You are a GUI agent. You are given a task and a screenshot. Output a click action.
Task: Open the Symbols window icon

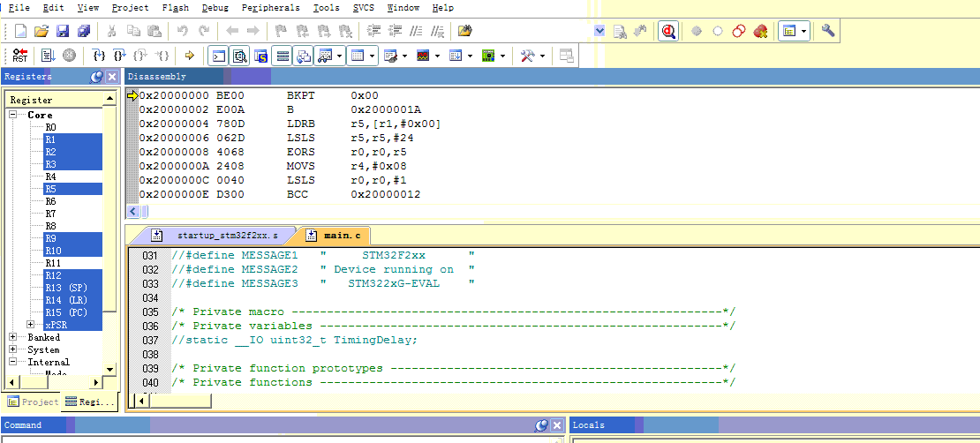[261, 56]
